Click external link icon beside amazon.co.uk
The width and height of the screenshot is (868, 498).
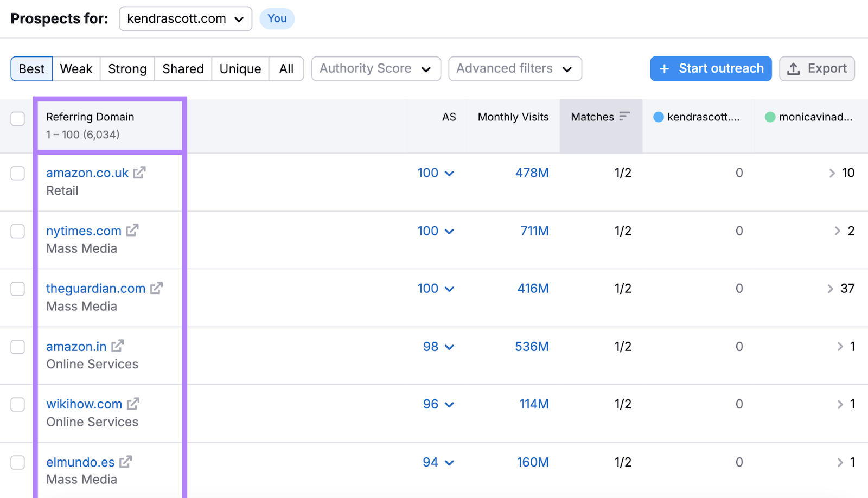(140, 172)
